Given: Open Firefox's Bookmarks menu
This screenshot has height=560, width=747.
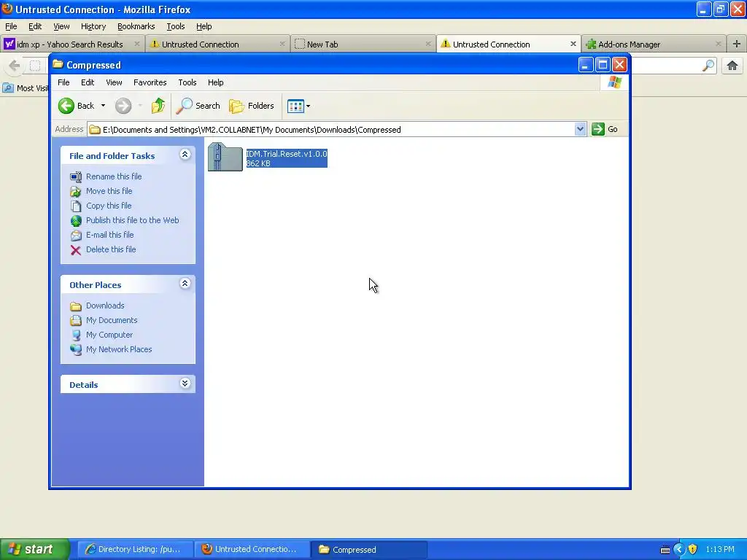Looking at the screenshot, I should [136, 26].
